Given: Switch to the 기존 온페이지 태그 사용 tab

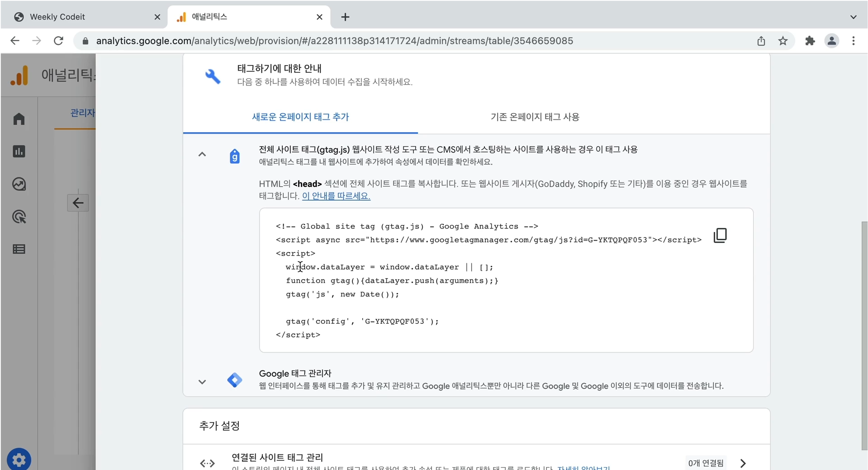Looking at the screenshot, I should [535, 117].
